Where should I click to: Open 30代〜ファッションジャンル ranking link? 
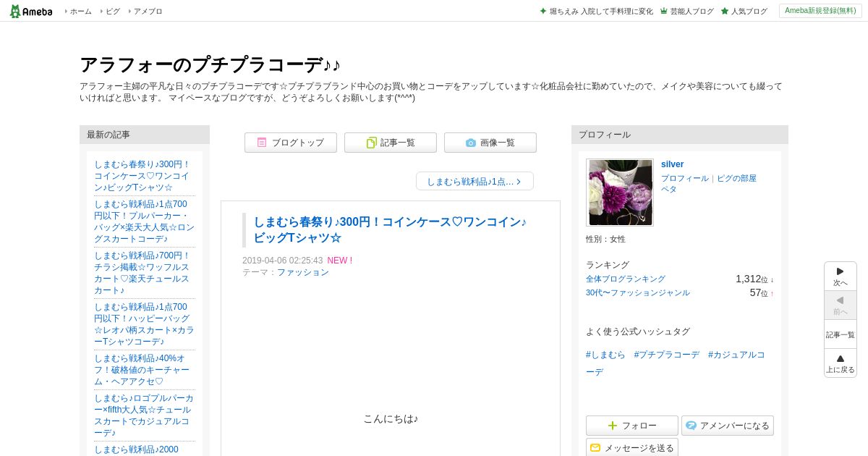point(638,292)
